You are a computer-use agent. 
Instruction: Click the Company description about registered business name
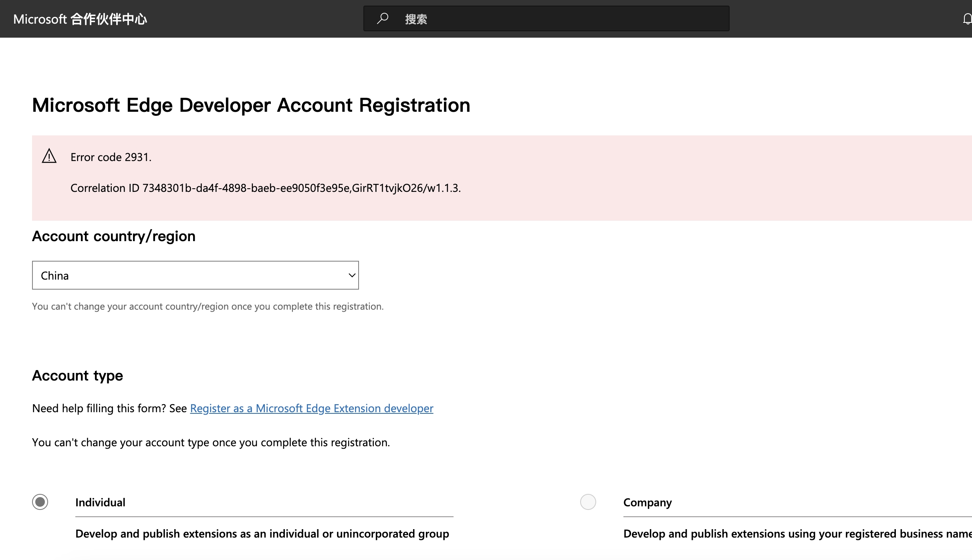click(798, 534)
